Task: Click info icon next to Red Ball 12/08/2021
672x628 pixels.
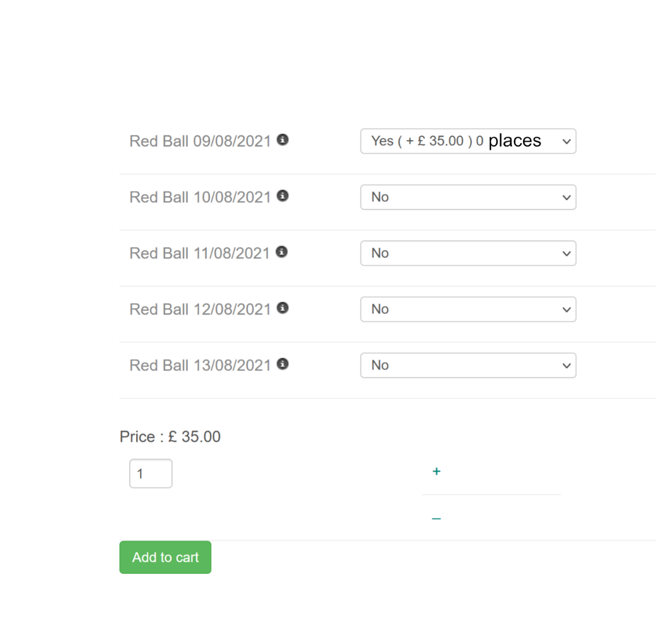Action: 283,308
